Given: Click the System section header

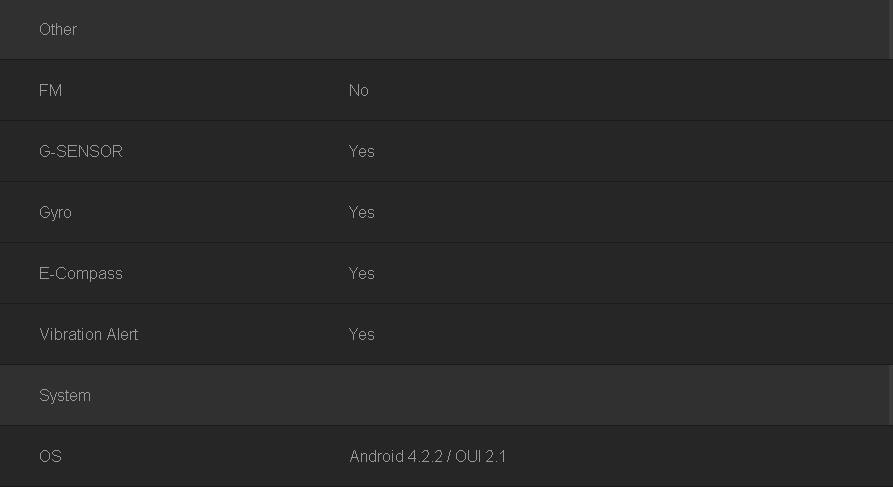Looking at the screenshot, I should pyautogui.click(x=65, y=396).
